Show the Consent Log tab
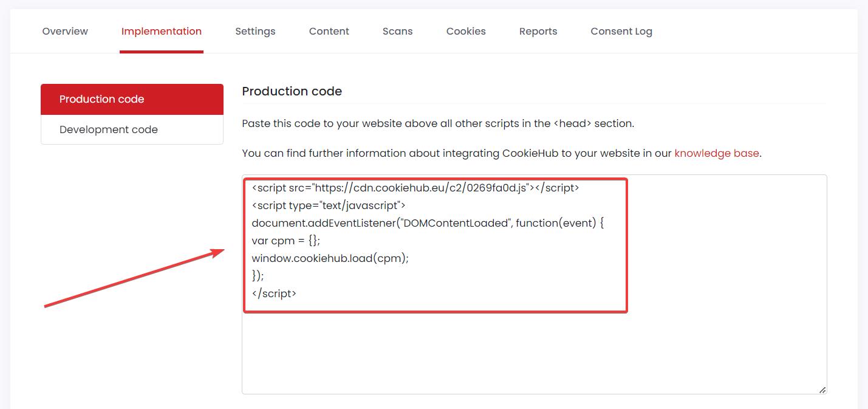 click(x=621, y=32)
